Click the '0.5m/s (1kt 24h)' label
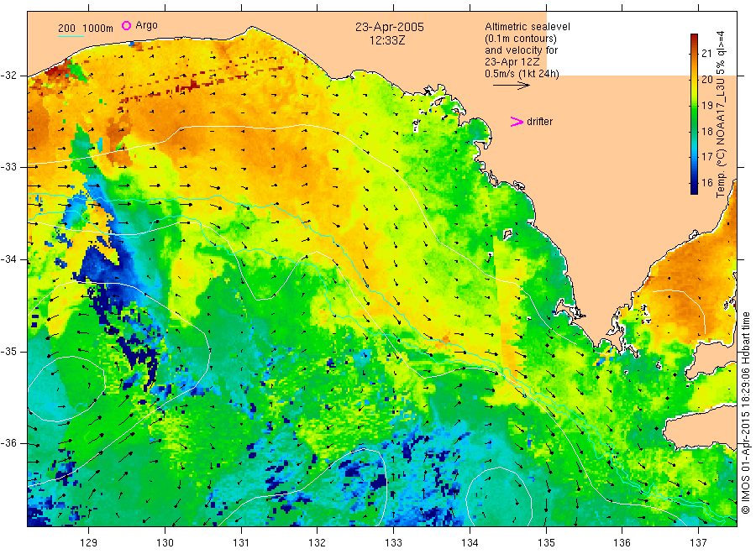 [x=522, y=74]
